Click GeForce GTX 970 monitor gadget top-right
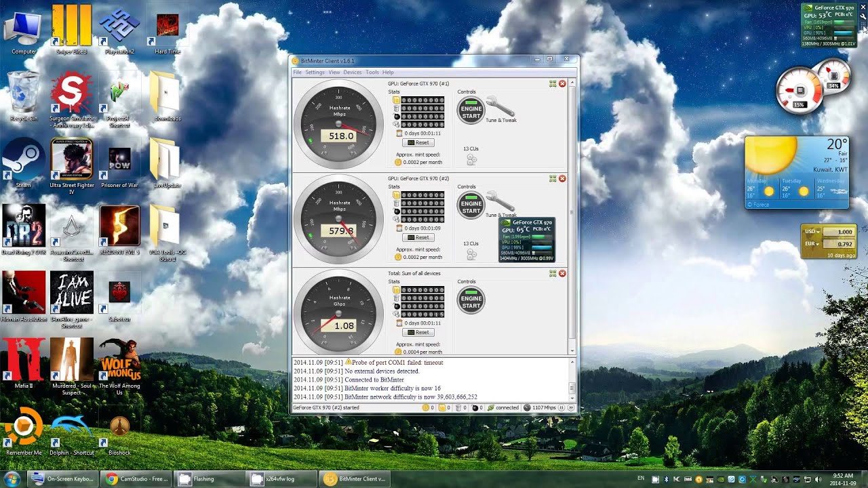 click(830, 24)
